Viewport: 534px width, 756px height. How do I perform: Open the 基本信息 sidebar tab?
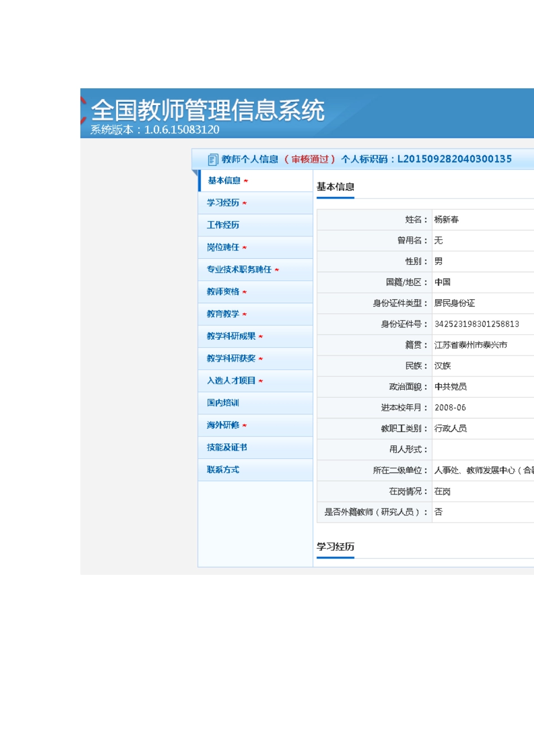coord(224,181)
